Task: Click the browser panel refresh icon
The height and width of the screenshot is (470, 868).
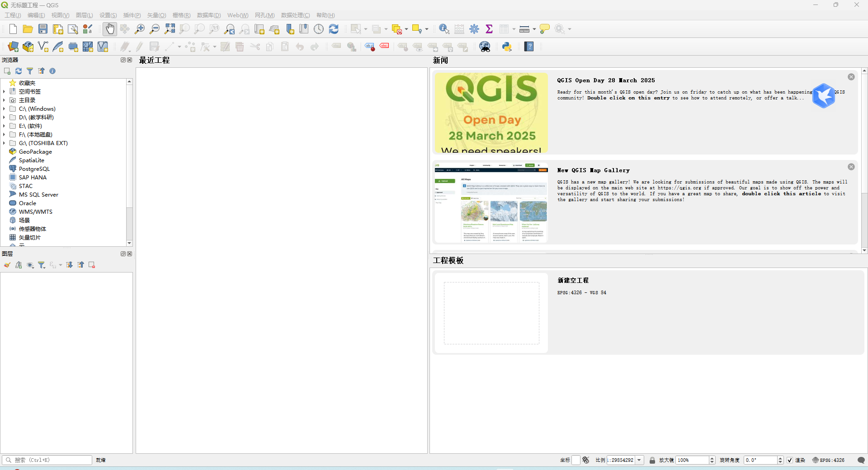Action: [x=19, y=71]
